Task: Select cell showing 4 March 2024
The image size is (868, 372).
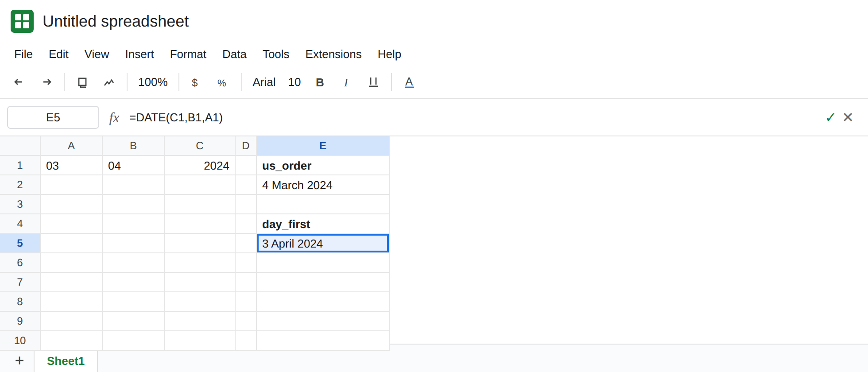Action: point(323,185)
